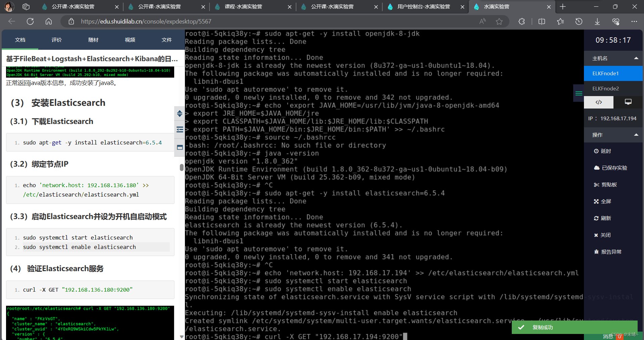Screen dimensions: 644x340
Task: Click the document title 基于FileBeat+Logstash heading
Action: click(92, 59)
